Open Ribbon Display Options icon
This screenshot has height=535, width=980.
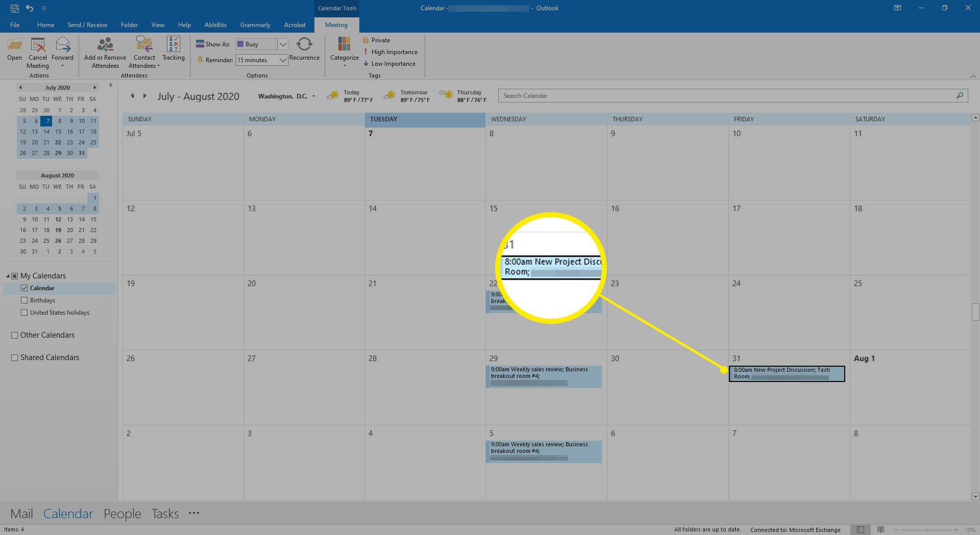pyautogui.click(x=897, y=8)
